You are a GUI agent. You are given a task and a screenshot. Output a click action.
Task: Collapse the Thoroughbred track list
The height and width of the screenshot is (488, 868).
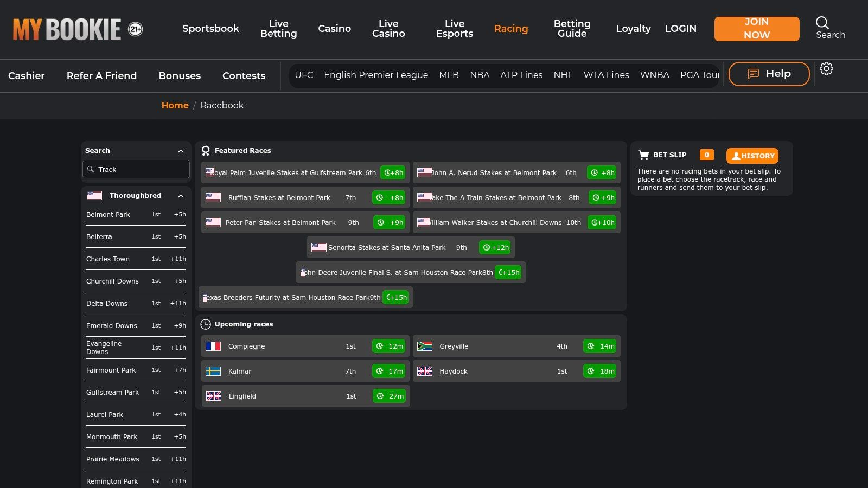click(181, 196)
